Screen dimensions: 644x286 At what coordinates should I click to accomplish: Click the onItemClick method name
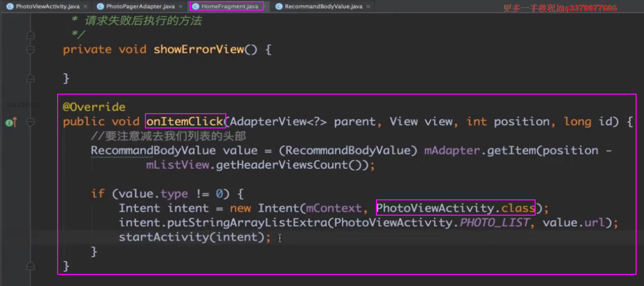pos(186,122)
